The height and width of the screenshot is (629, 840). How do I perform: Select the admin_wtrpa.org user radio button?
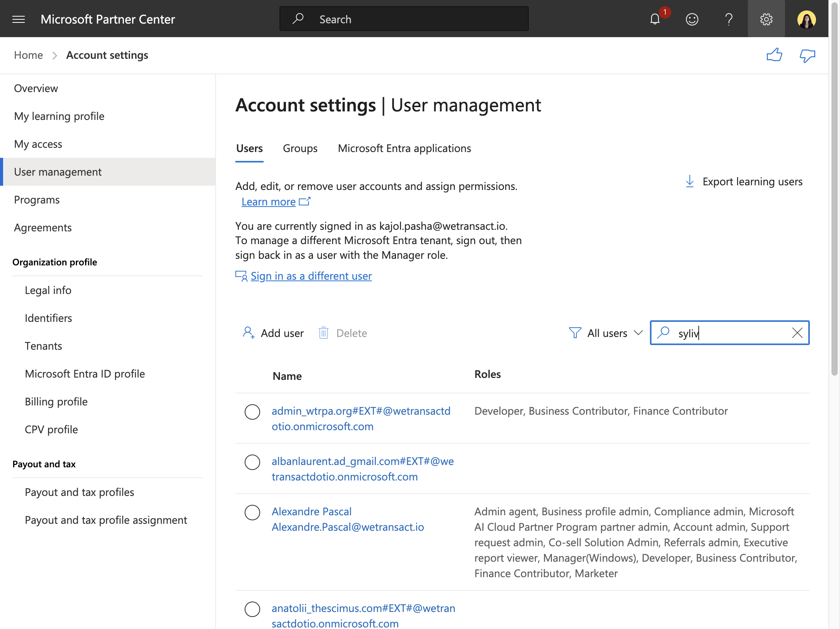click(252, 412)
